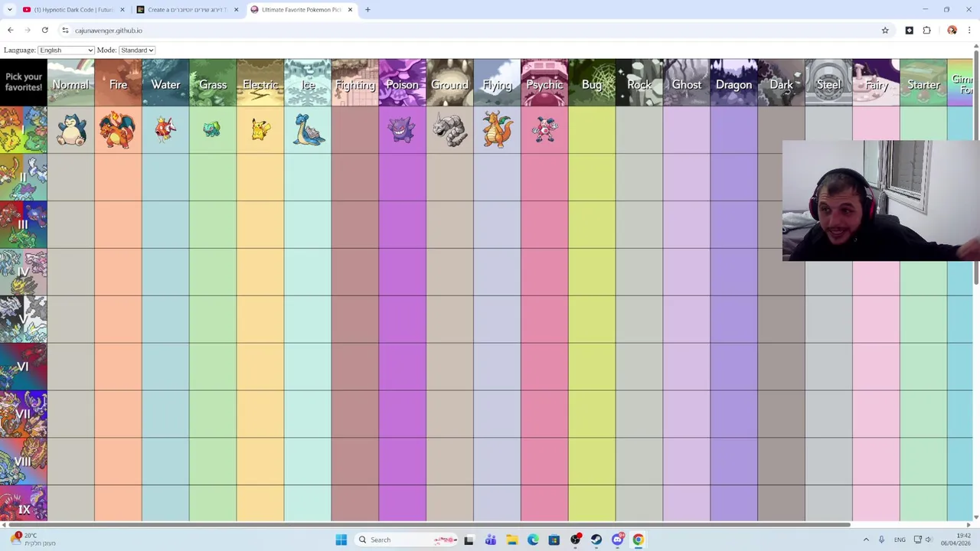The width and height of the screenshot is (980, 551).
Task: Select Generation I row header
Action: click(24, 130)
